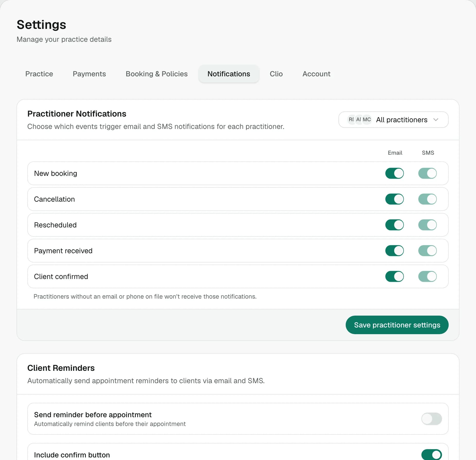Open the Clio tab

(x=276, y=74)
